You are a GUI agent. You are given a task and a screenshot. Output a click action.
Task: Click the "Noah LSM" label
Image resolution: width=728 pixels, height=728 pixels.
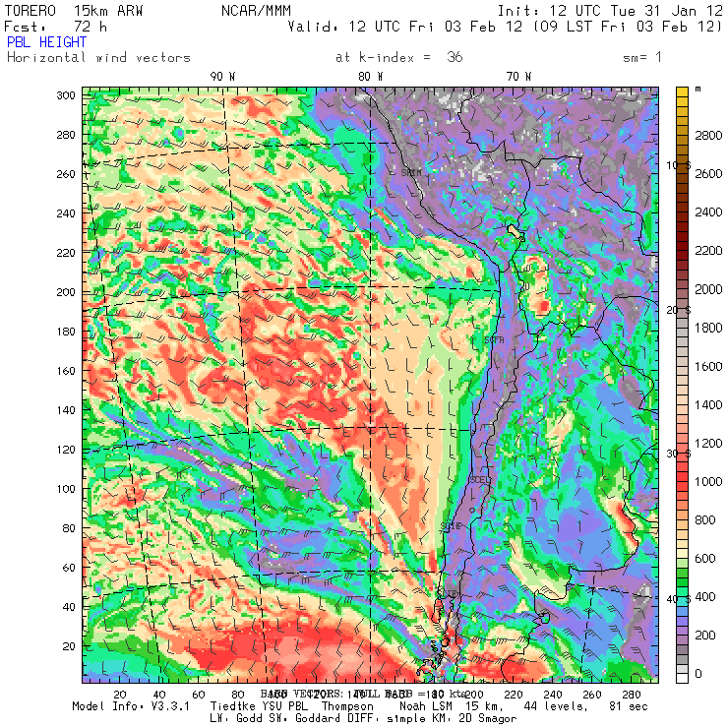(426, 706)
